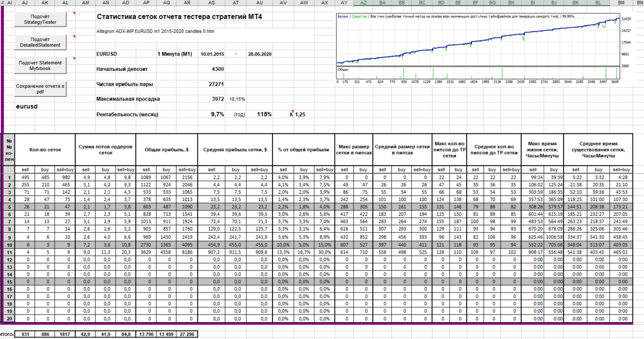Select the 'Средняя прибыль сетки, $' header
The image size is (644, 339).
click(x=235, y=149)
